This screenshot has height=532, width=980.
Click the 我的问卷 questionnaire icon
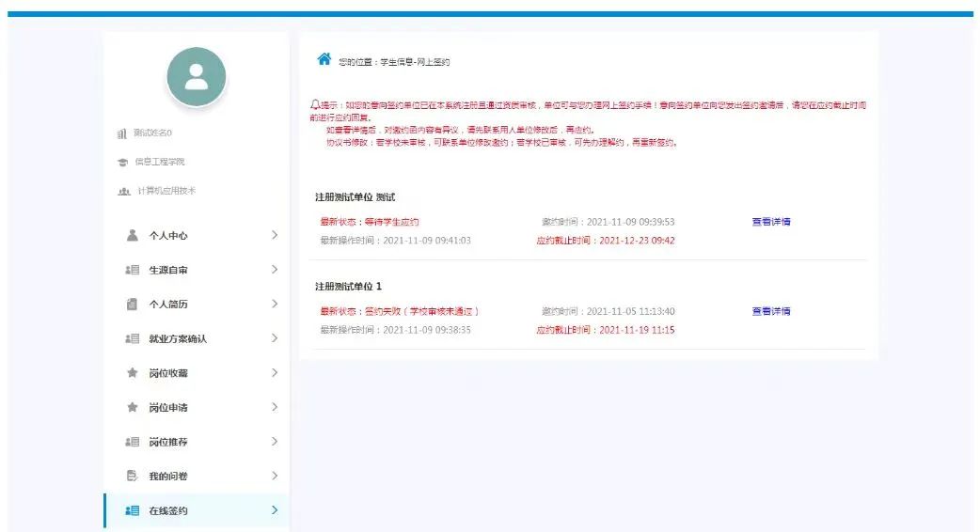[x=133, y=476]
